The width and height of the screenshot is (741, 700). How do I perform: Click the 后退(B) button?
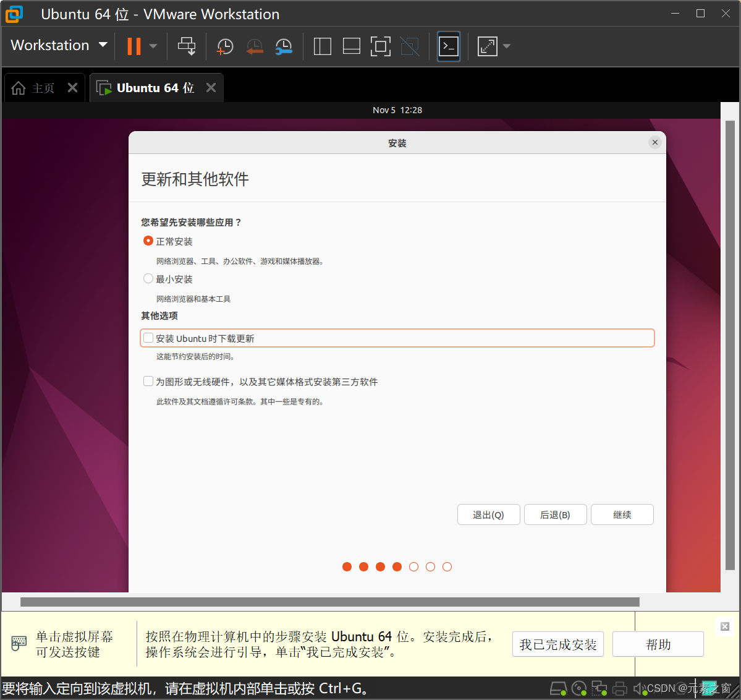coord(555,514)
